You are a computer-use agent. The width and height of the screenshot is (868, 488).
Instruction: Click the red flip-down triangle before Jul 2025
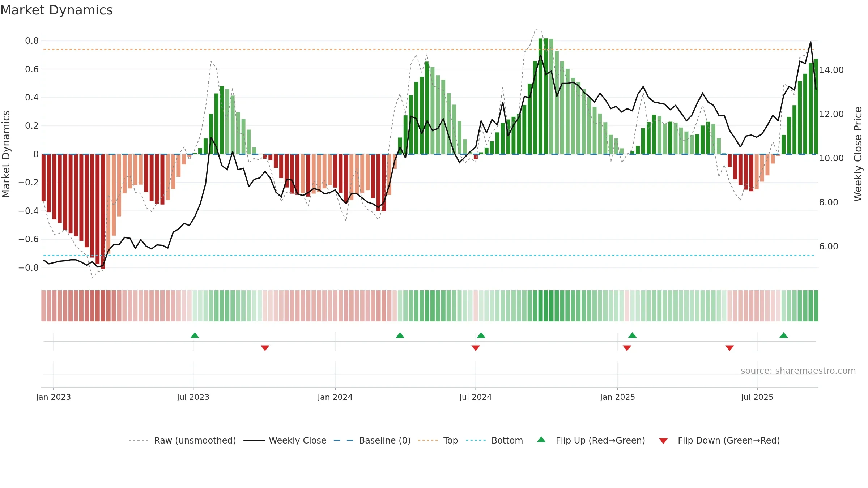coord(729,348)
